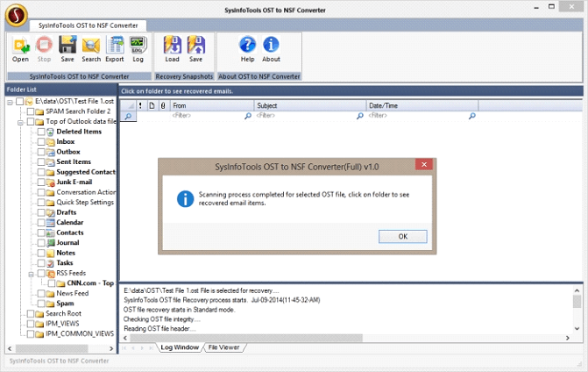This screenshot has height=372, width=588.
Task: Select the Journal folder icon
Action: pos(50,243)
